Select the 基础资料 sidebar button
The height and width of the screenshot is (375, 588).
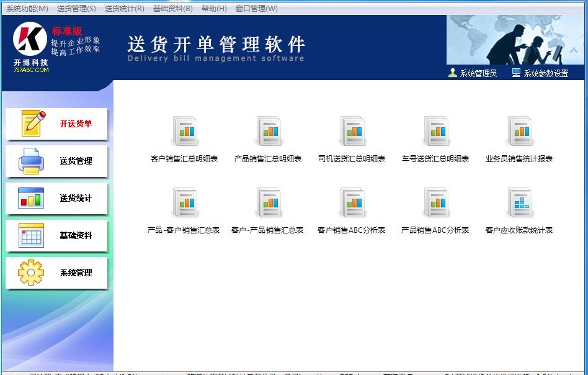pos(56,236)
